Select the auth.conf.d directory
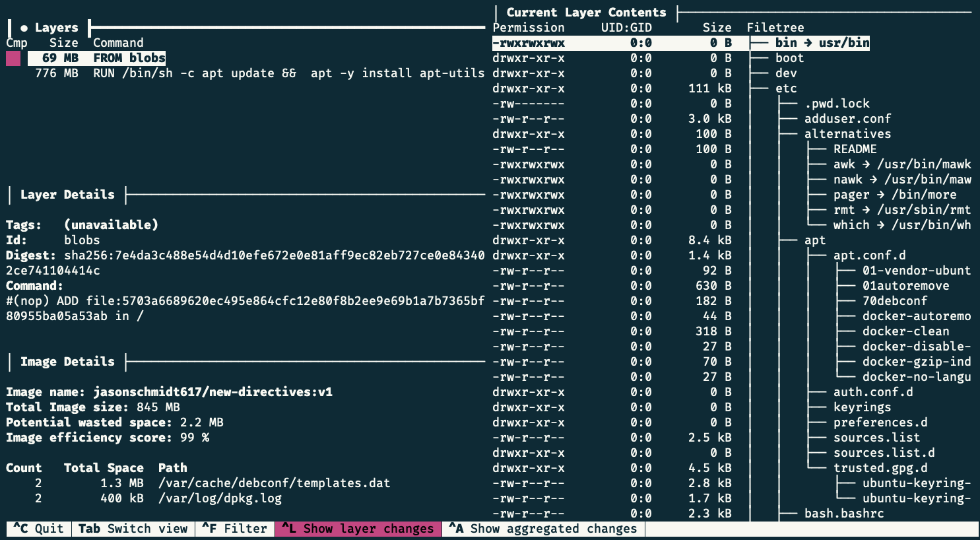Screen dimensions: 980x540 tap(873, 392)
